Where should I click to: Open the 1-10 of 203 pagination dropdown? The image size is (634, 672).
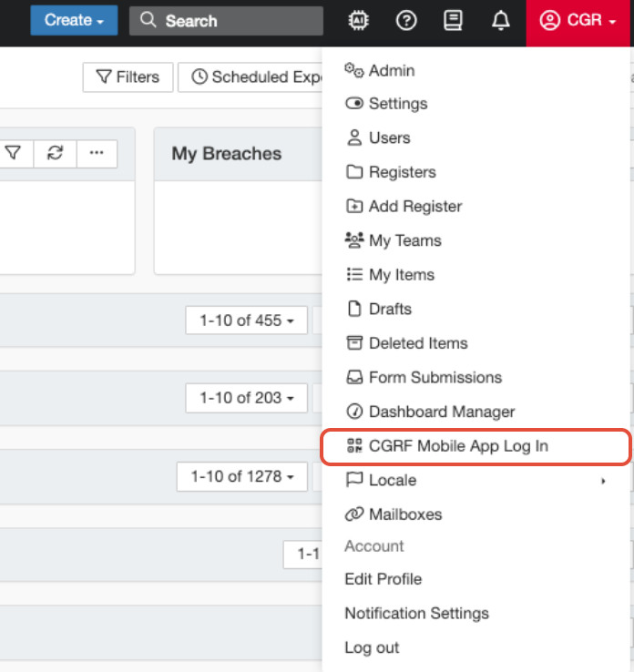[x=247, y=398]
